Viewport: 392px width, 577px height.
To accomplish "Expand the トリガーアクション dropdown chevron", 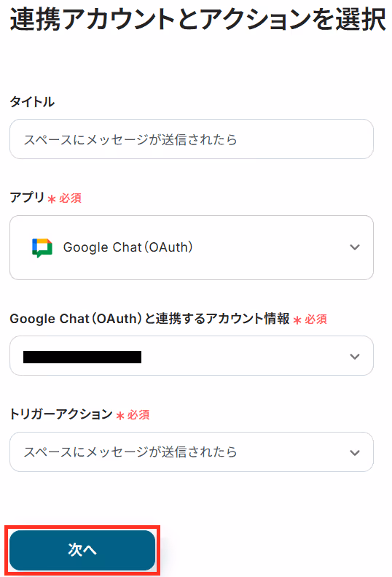I will tap(355, 452).
